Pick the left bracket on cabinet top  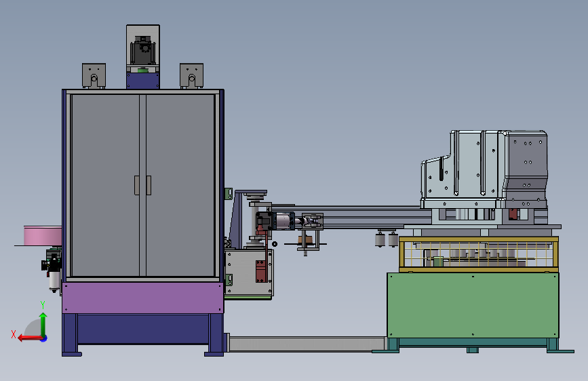[94, 76]
